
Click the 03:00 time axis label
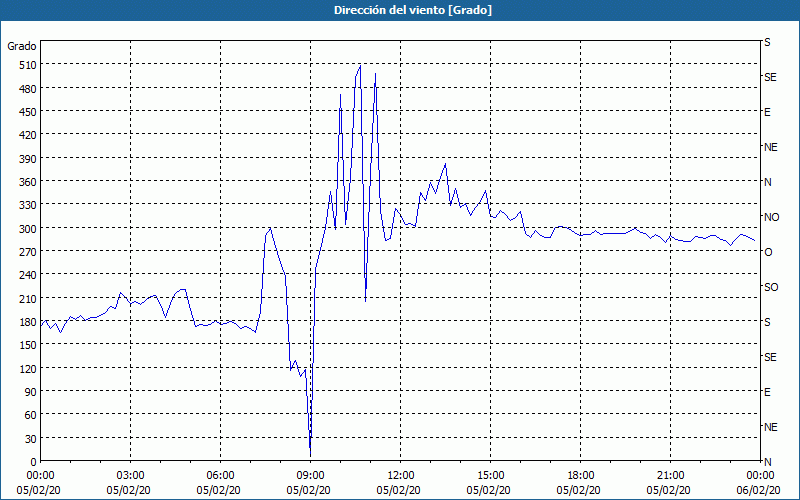point(130,476)
